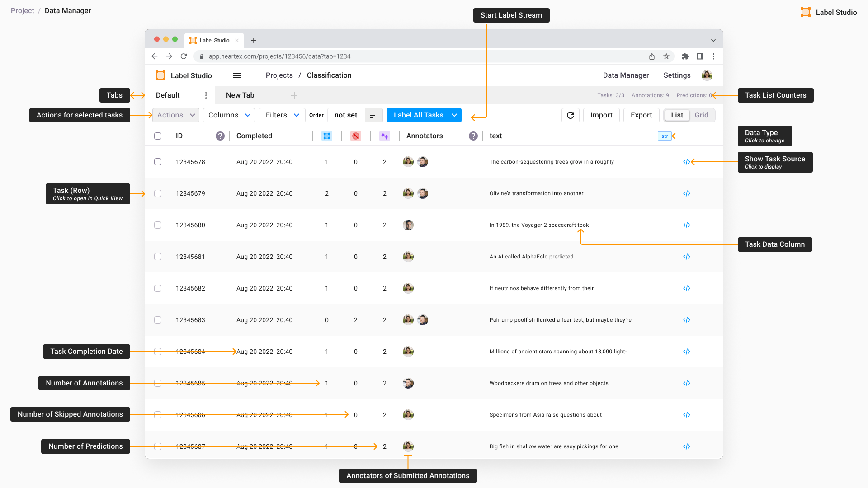Toggle the select-all checkbox in table header
Viewport: 868px width, 488px height.
pyautogui.click(x=157, y=136)
